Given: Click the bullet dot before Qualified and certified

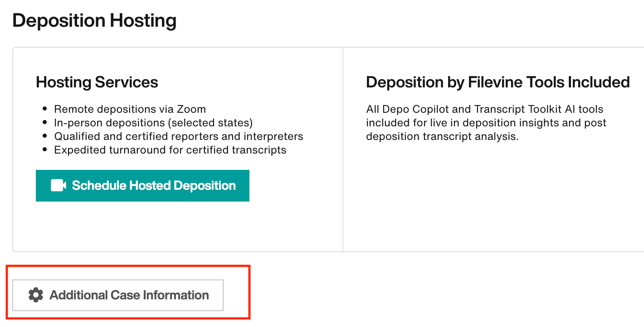Looking at the screenshot, I should (x=44, y=136).
